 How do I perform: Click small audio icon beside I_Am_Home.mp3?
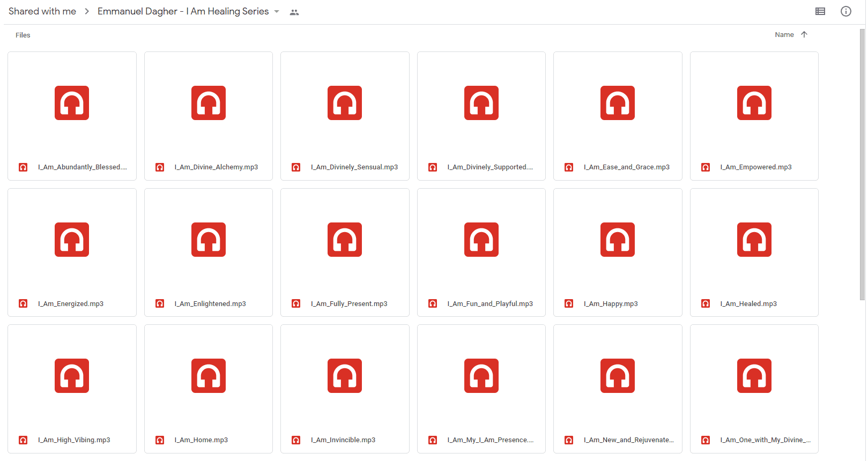(160, 440)
